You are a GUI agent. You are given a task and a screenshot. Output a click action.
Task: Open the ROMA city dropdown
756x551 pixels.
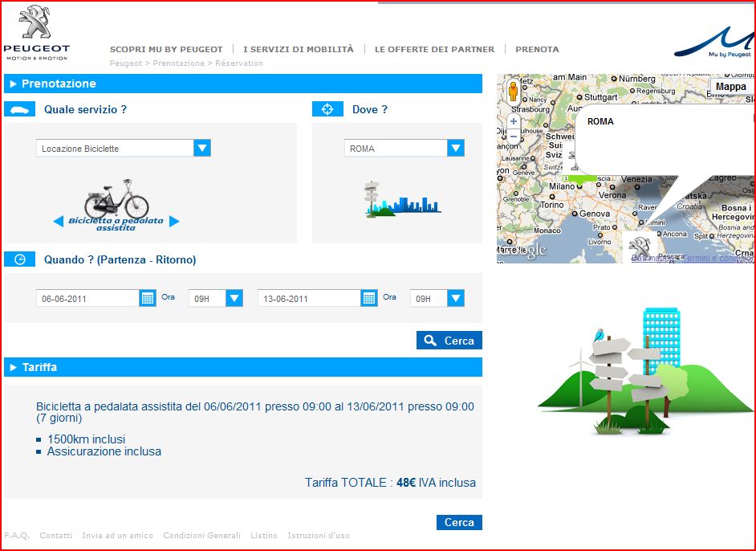coord(456,149)
